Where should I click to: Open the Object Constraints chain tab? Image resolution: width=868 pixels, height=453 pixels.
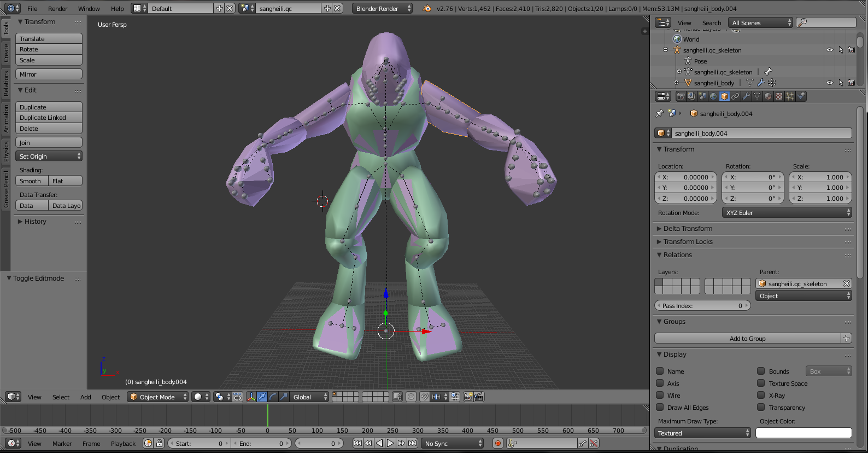pos(735,96)
